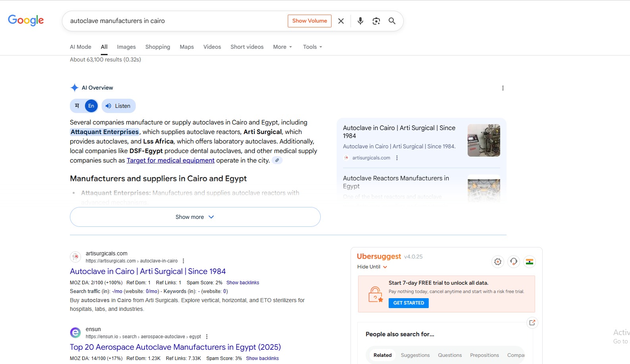Image resolution: width=630 pixels, height=364 pixels.
Task: Change Ubersuggest country via India flag
Action: [x=530, y=262]
